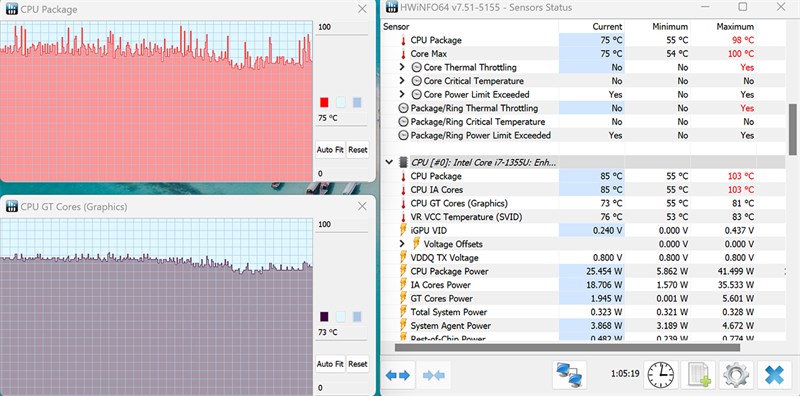The image size is (800, 396).
Task: Click Auto Fit in CPU Package graph
Action: 330,150
